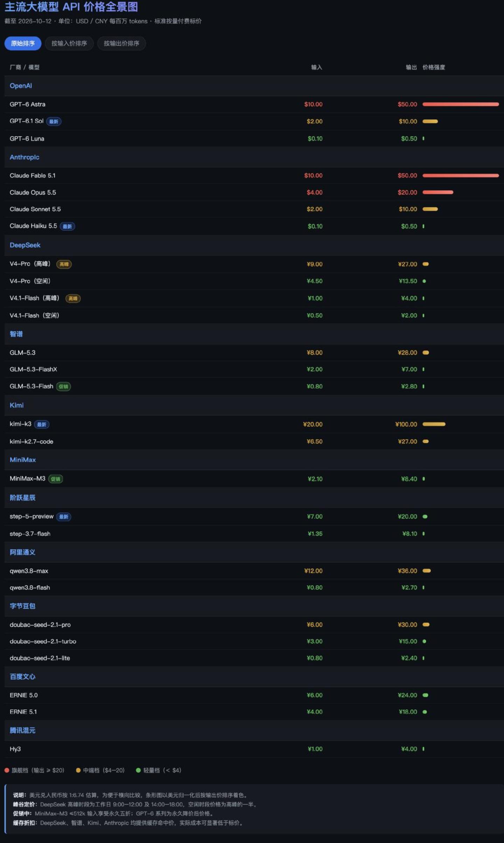Click the DeepSeek vendor group header
This screenshot has width=504, height=843.
tap(254, 245)
